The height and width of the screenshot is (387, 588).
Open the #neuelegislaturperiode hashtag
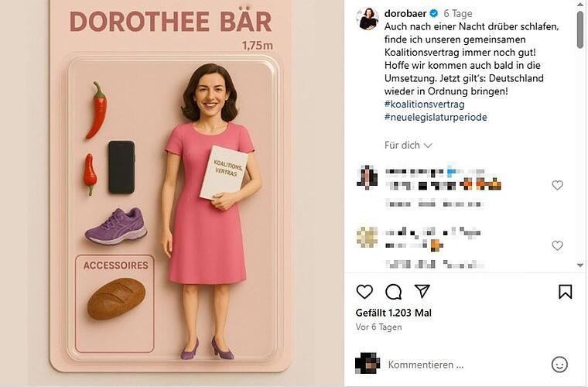pos(436,117)
